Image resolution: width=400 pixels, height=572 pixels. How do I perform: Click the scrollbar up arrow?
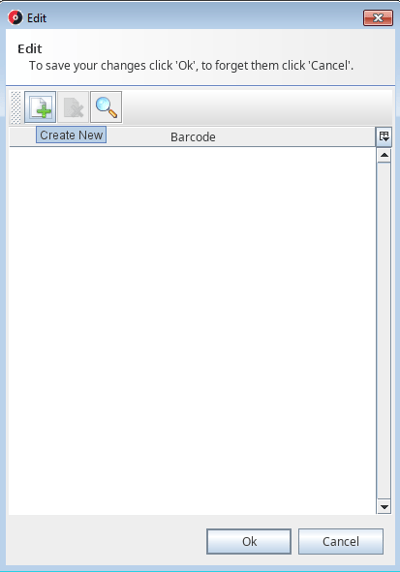click(x=384, y=155)
